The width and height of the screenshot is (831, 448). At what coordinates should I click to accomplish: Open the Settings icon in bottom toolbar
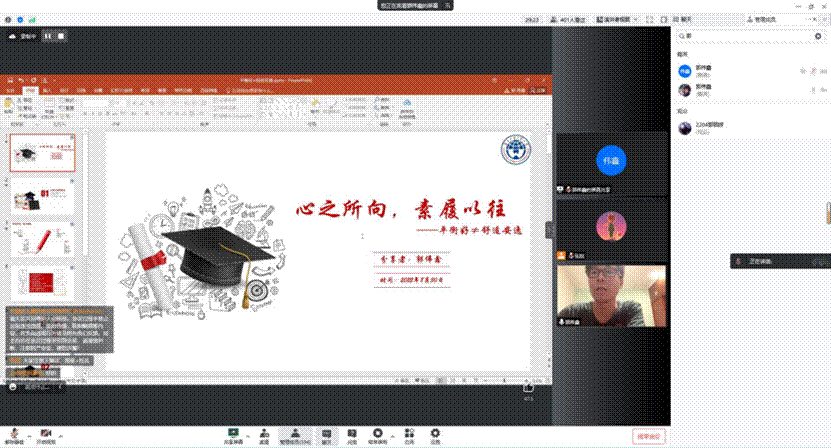point(435,433)
